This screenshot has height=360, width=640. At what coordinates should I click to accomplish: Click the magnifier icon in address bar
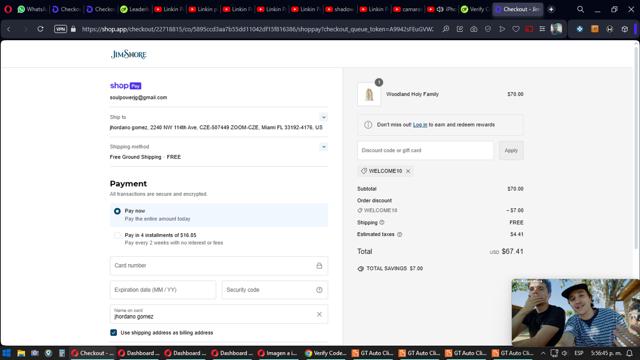click(x=446, y=29)
